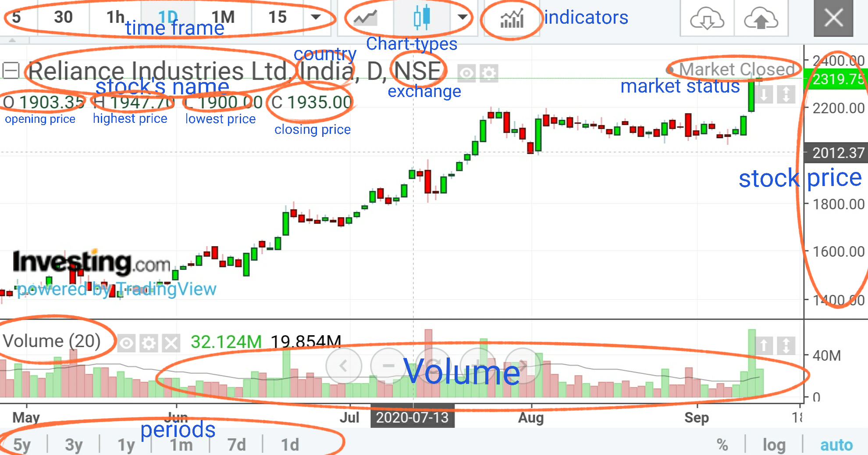Select the candlestick chart type icon
This screenshot has width=868, height=455.
coord(422,18)
